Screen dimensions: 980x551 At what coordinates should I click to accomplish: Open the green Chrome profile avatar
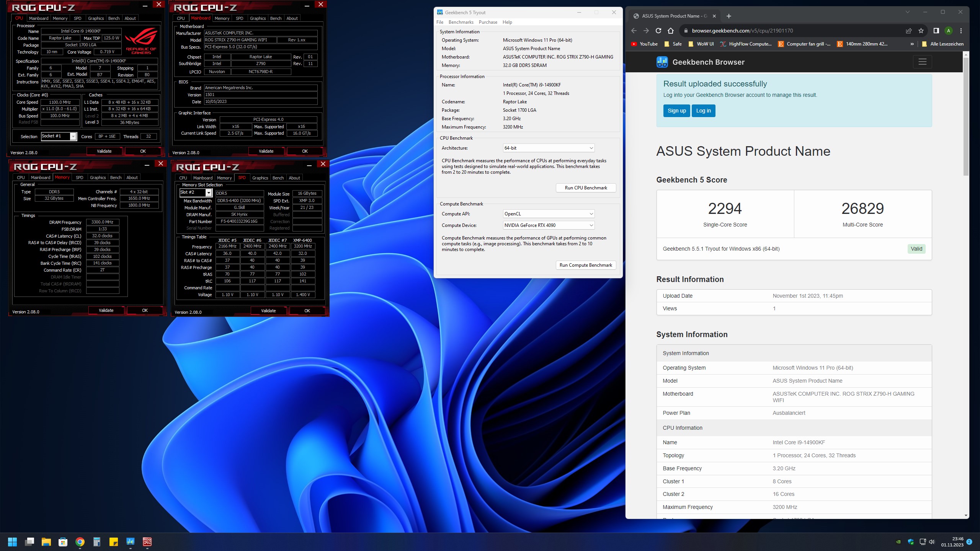(949, 31)
